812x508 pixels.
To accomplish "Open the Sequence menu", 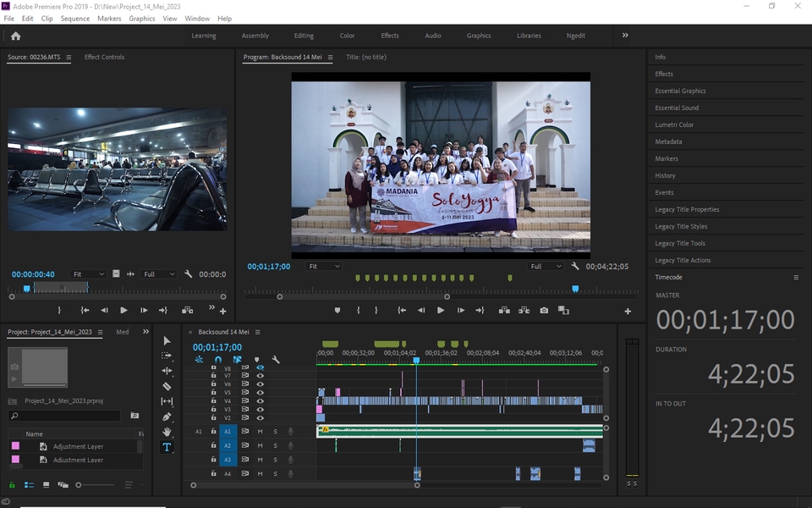I will 75,18.
